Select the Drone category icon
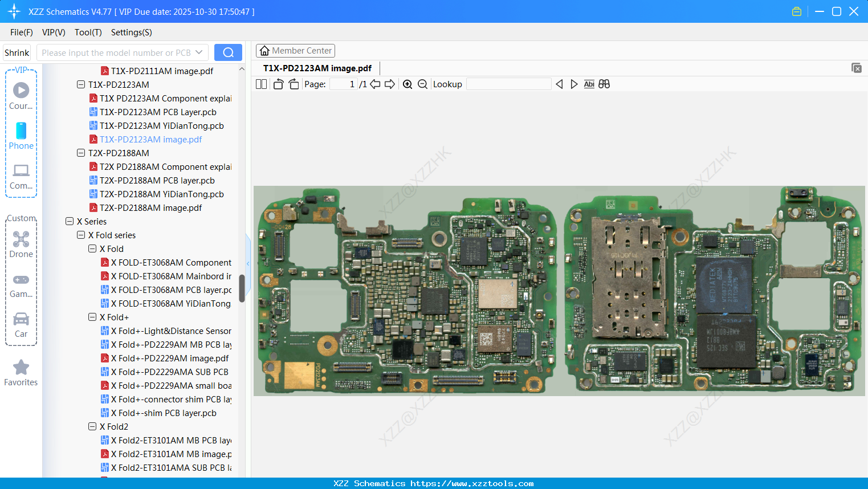 tap(21, 244)
